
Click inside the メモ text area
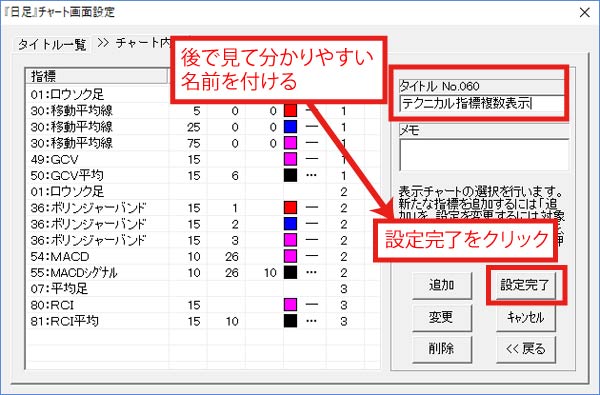[484, 155]
